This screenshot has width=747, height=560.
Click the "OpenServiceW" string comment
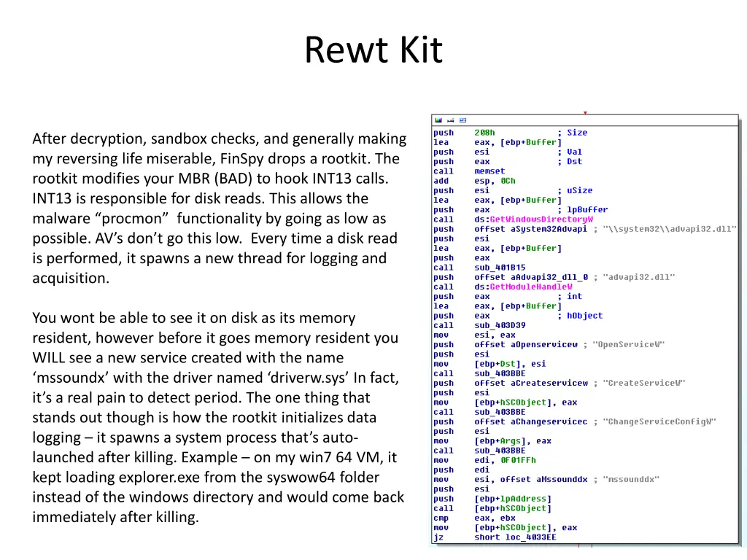click(x=628, y=344)
